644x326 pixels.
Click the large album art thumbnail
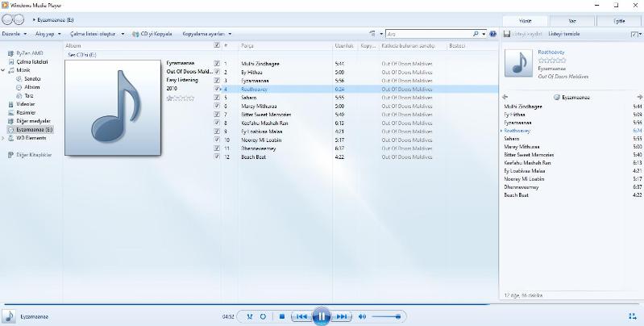point(113,107)
